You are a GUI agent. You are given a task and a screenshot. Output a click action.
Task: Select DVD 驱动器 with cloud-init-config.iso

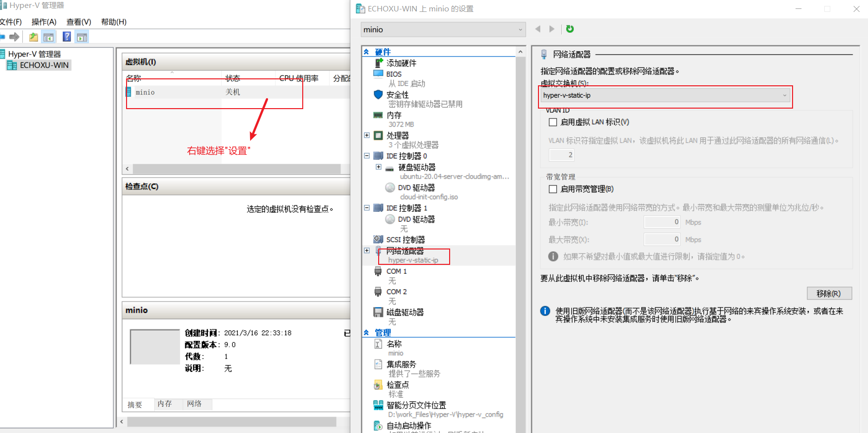click(x=416, y=187)
